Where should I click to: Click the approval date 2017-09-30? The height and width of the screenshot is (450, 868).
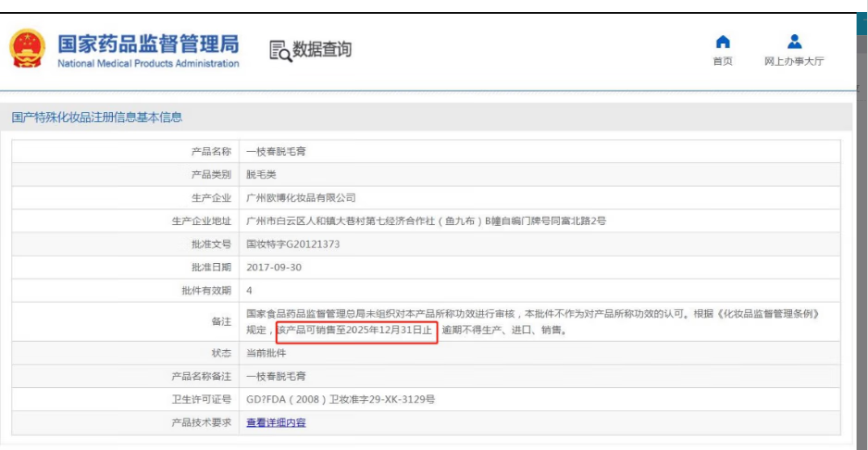[x=274, y=268]
